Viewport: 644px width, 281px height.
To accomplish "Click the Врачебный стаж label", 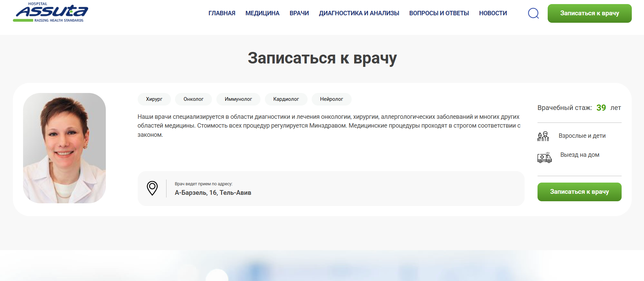I will [x=565, y=108].
